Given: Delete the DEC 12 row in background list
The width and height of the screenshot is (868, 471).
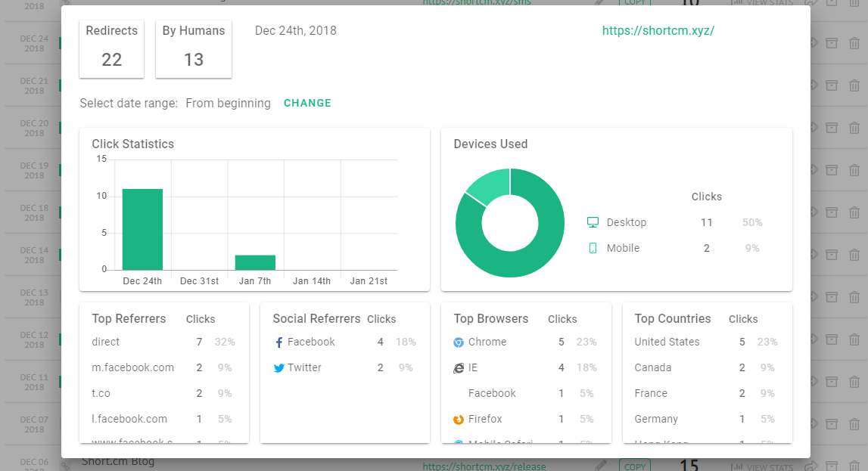Looking at the screenshot, I should (x=854, y=339).
